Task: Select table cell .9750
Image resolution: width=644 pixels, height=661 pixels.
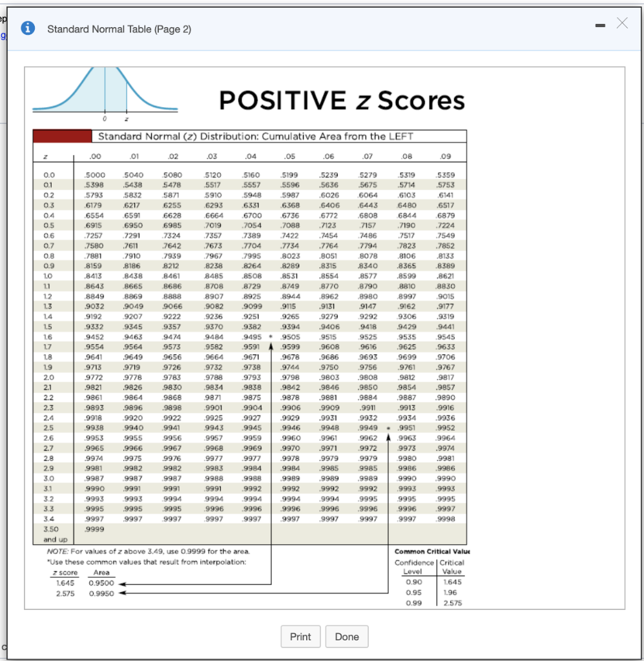Action: [329, 367]
